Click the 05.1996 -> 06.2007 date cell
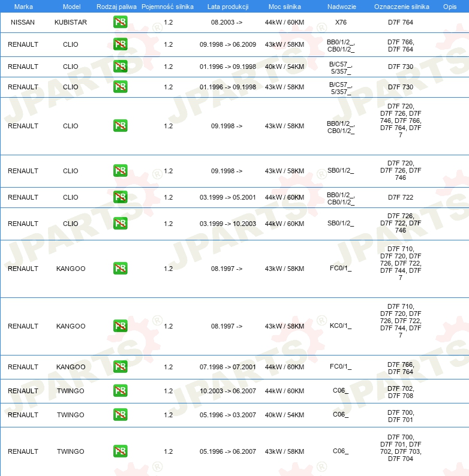This screenshot has width=469, height=476. click(228, 451)
